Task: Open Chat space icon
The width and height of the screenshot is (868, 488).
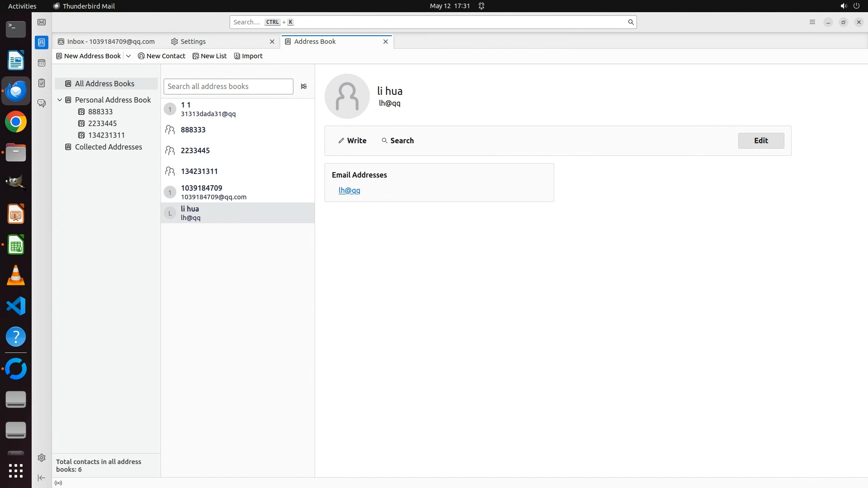Action: point(42,103)
